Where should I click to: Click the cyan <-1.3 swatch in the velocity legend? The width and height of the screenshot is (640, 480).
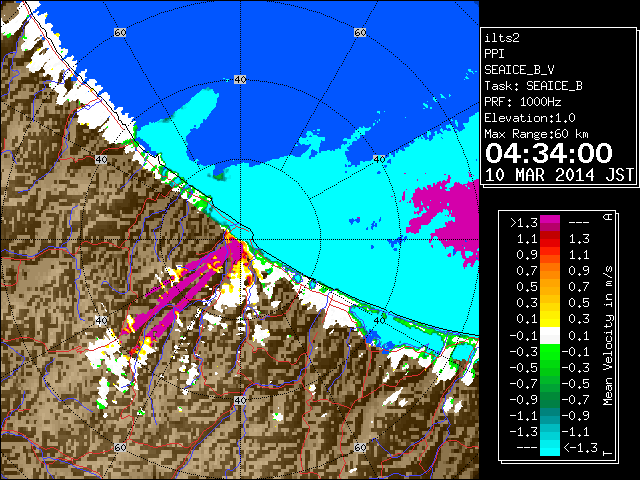(550, 447)
